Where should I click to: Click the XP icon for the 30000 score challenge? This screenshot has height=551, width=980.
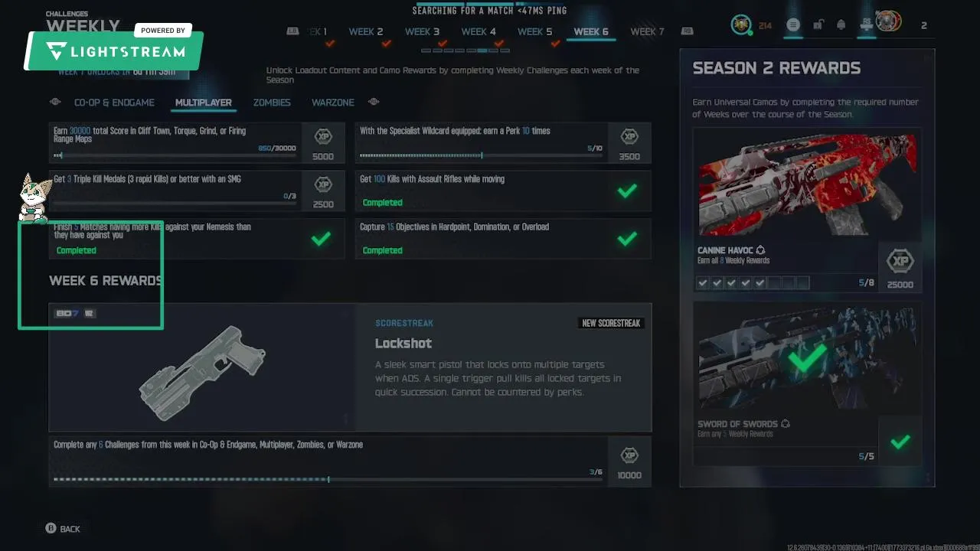pos(323,137)
